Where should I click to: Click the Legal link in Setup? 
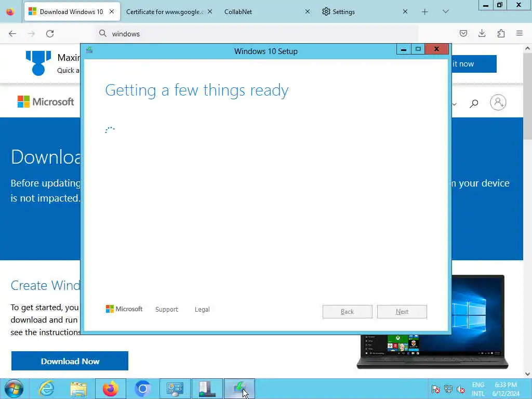pos(202,310)
